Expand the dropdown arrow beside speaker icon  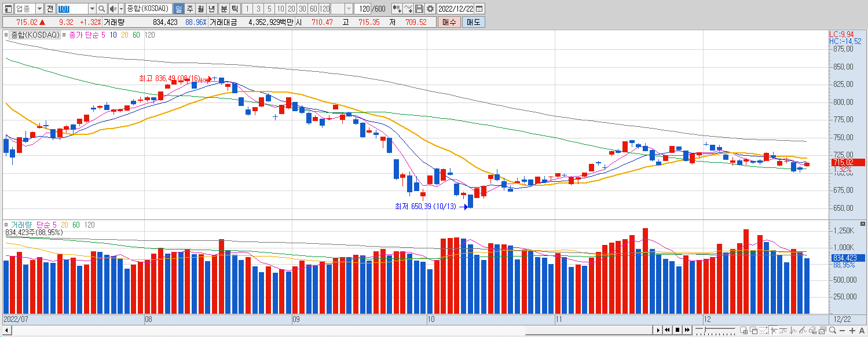121,9
